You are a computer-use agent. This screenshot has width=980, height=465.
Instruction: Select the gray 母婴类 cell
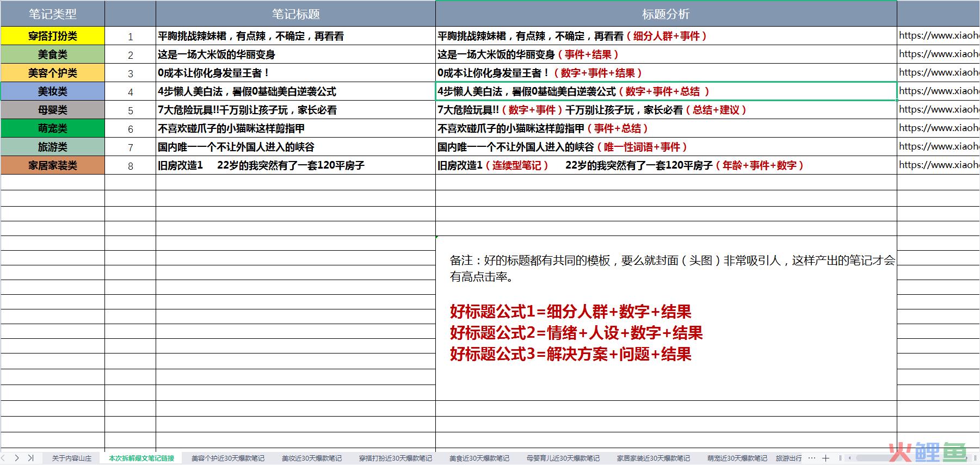[53, 110]
